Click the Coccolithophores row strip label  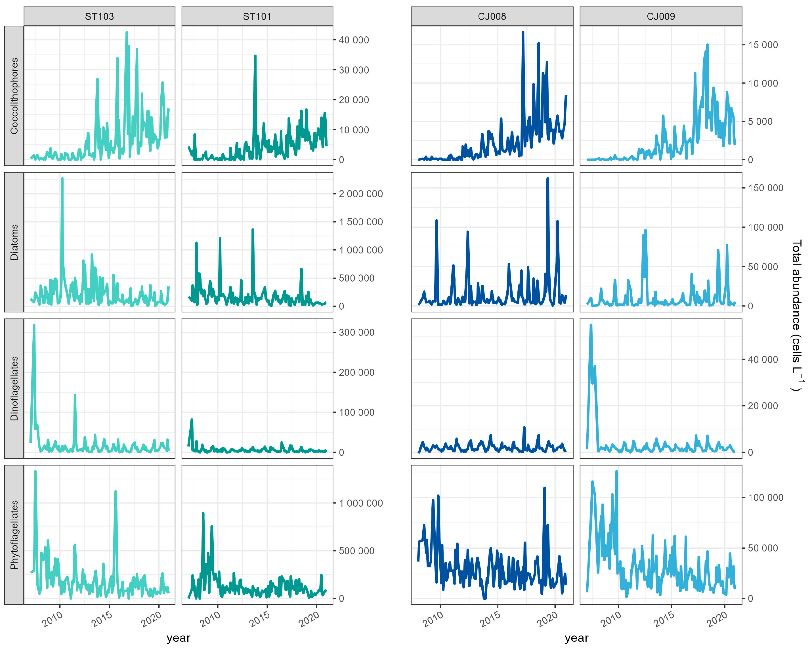14,96
